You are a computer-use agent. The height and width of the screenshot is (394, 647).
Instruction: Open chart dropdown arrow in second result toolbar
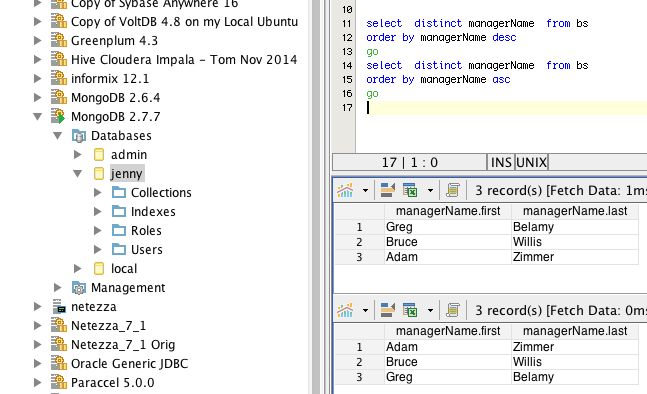(x=365, y=311)
